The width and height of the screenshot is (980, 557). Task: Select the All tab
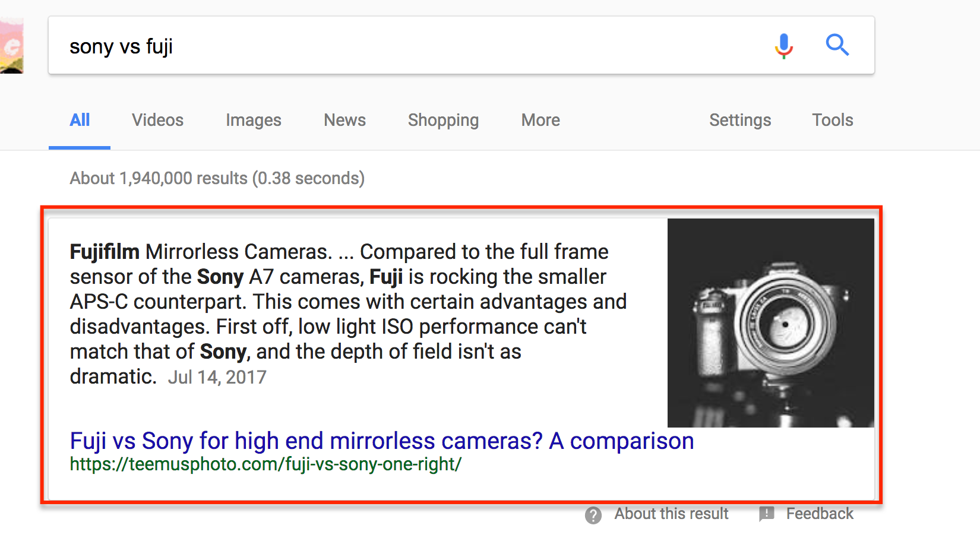(80, 120)
